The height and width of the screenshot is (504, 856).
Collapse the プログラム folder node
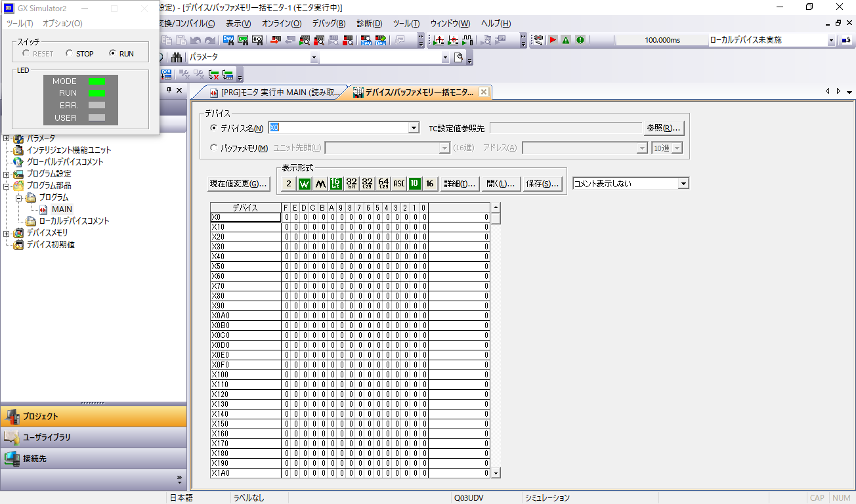click(x=19, y=198)
